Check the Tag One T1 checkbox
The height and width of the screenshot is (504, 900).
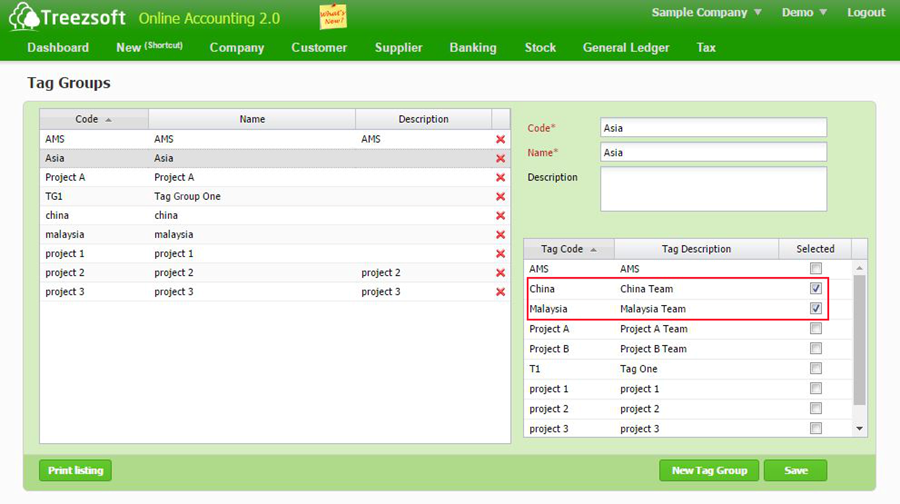point(816,369)
